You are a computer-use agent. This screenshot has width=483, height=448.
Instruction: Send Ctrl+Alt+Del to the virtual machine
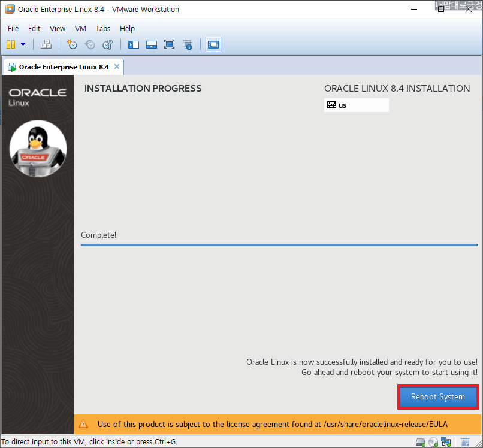[46, 44]
